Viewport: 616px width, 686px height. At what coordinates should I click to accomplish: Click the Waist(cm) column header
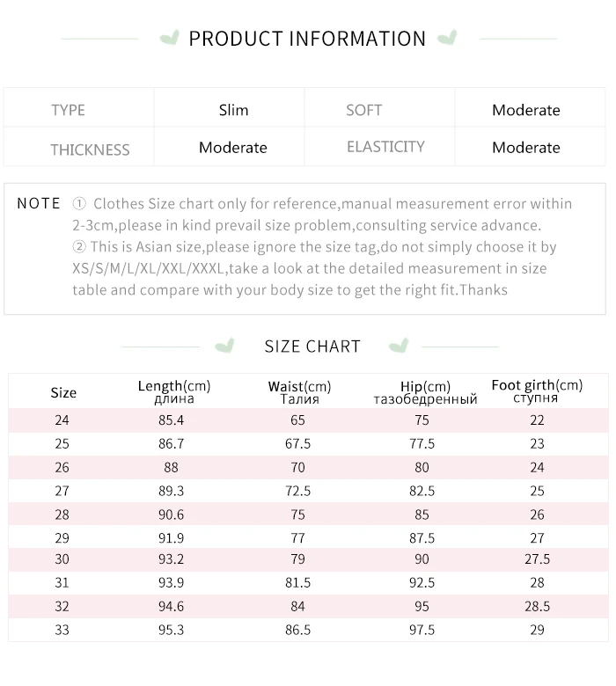point(299,392)
